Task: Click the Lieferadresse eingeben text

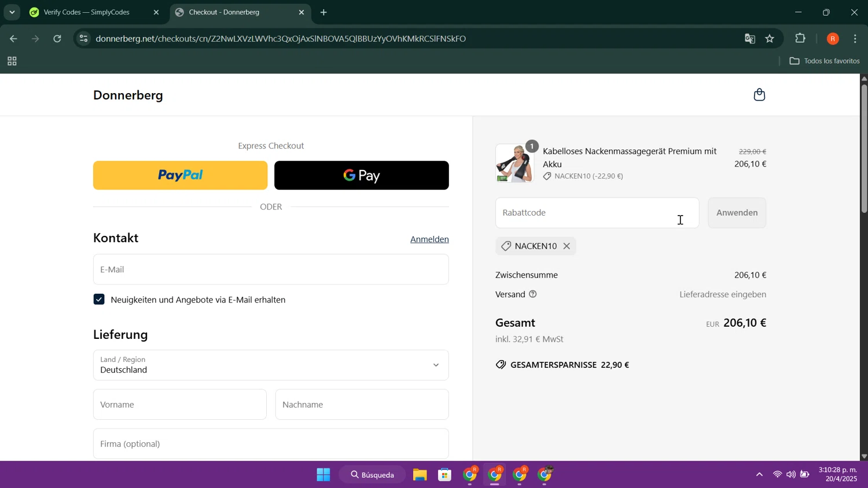Action: click(x=723, y=294)
